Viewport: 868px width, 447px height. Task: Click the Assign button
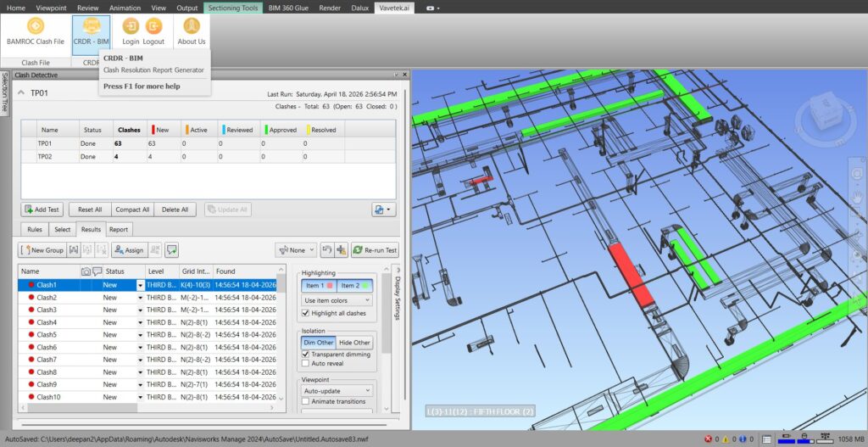[129, 250]
